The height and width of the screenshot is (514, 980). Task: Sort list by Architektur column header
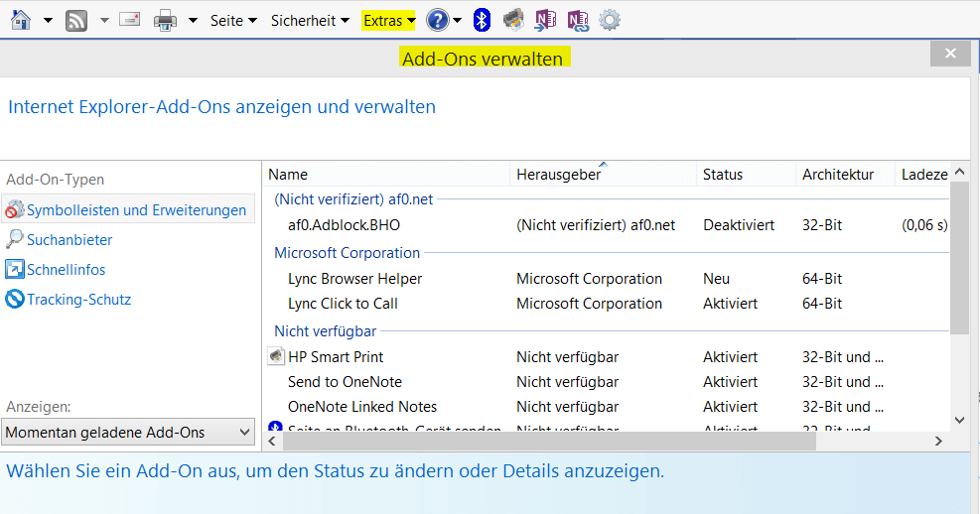point(845,175)
